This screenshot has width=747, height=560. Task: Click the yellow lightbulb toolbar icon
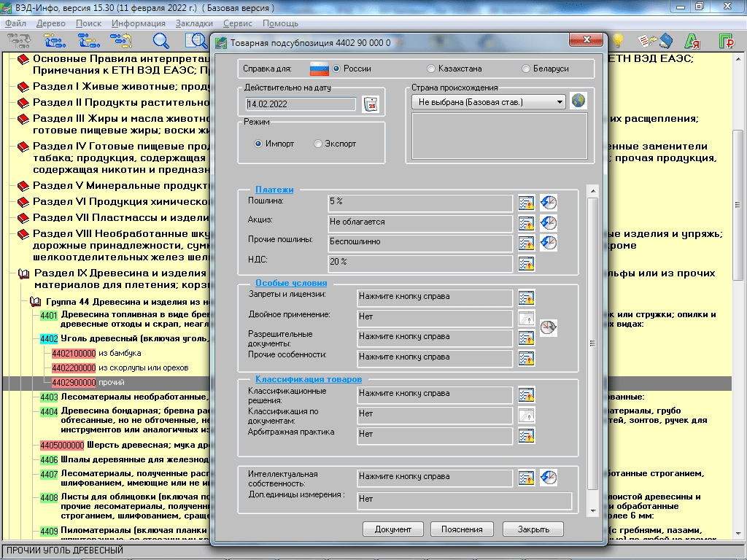point(618,42)
